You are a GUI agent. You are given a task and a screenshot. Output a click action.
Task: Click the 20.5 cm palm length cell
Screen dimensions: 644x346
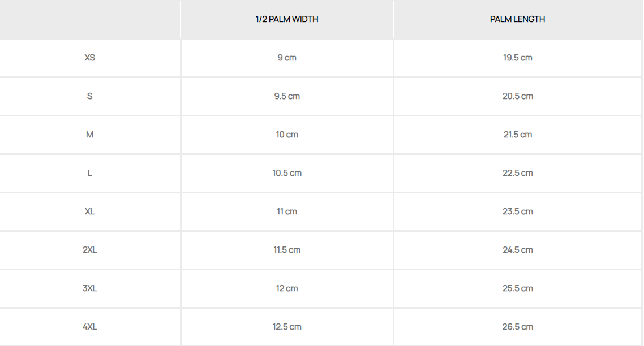(x=517, y=96)
